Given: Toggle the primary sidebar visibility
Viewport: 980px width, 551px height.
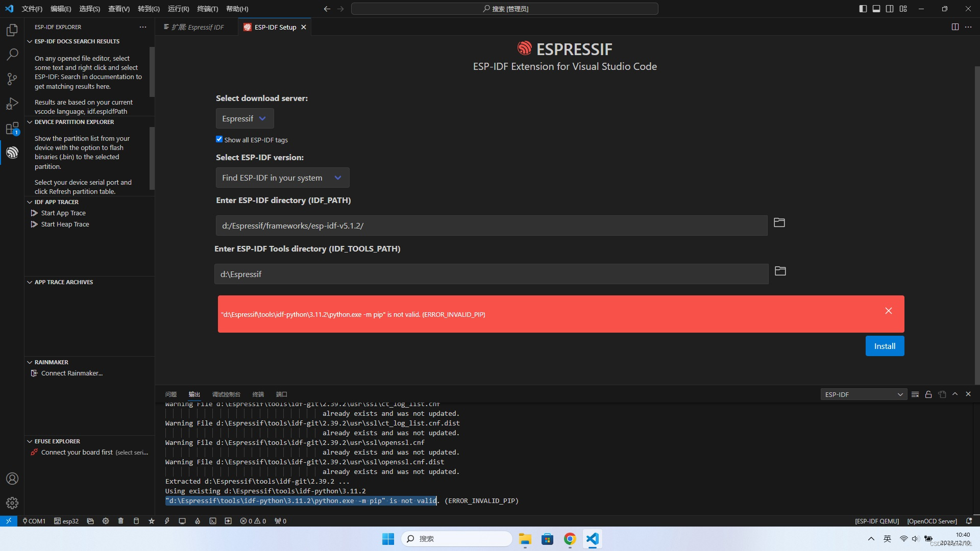Looking at the screenshot, I should (x=863, y=9).
